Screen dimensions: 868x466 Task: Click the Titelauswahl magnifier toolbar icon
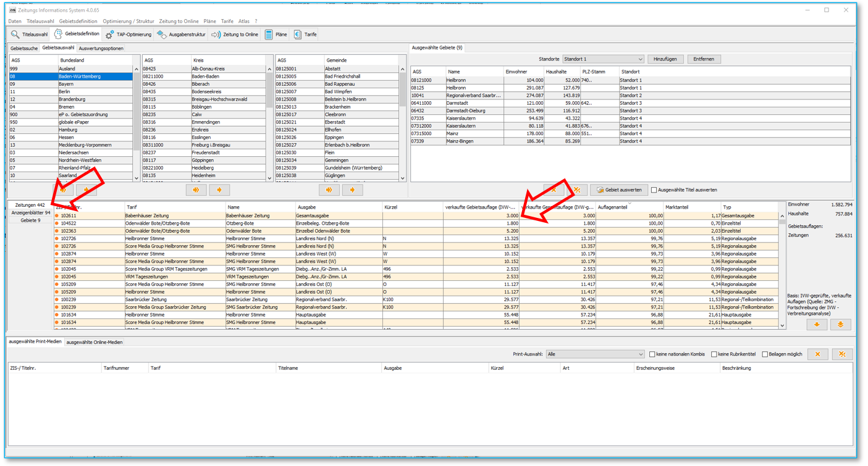(15, 35)
